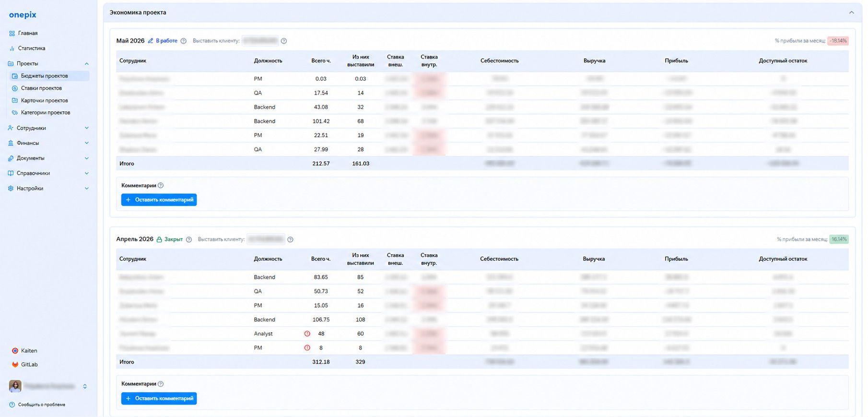Click the lock icon next to Апрель 2026
The width and height of the screenshot is (868, 417).
pyautogui.click(x=159, y=239)
